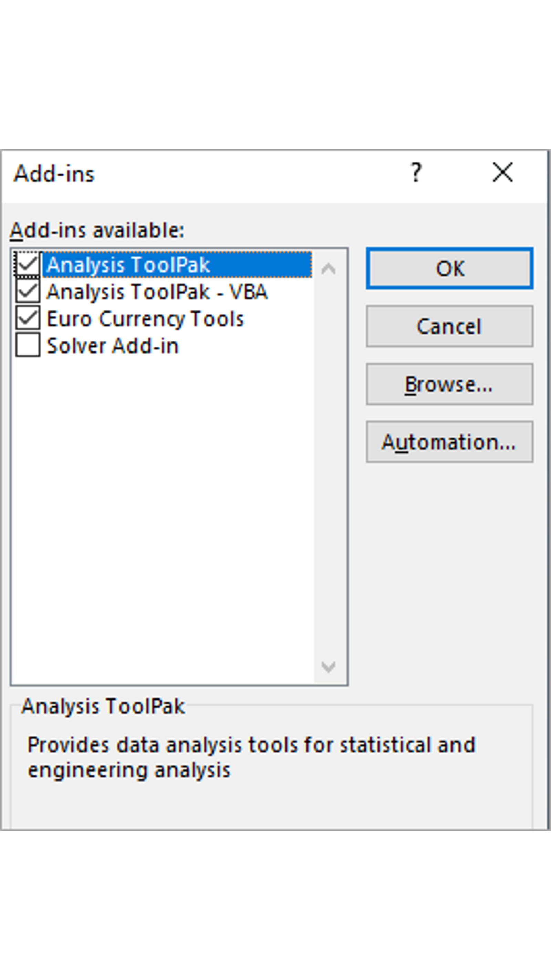Click the help question mark button
Image resolution: width=551 pixels, height=980 pixels.
[x=416, y=173]
